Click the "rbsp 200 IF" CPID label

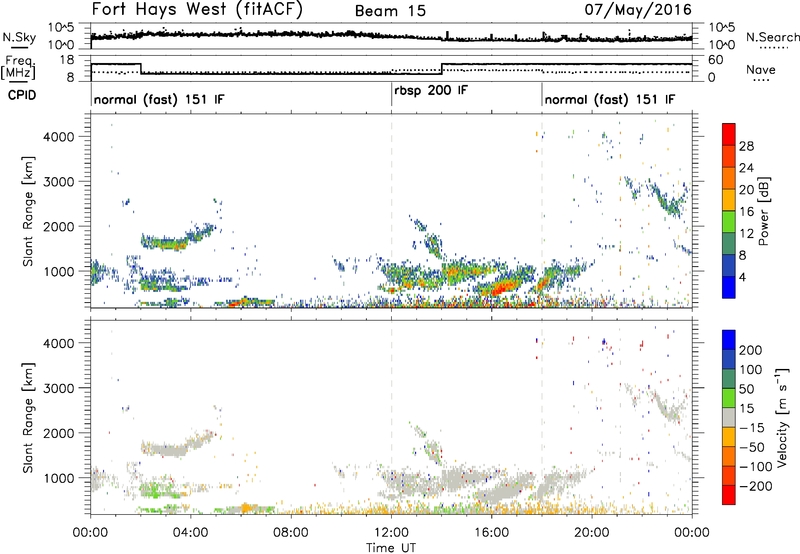(x=431, y=91)
